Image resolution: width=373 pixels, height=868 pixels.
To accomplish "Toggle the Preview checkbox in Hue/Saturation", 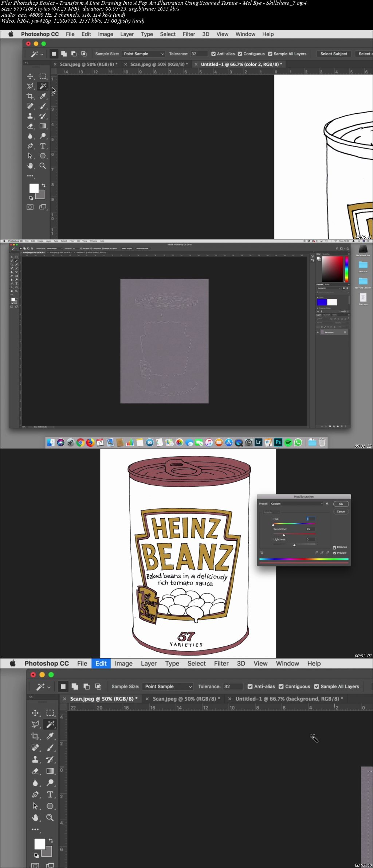I will (334, 553).
